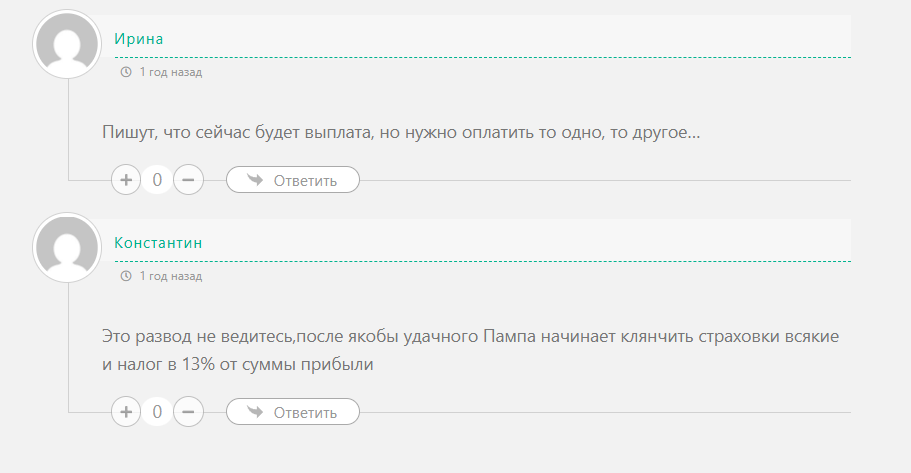Downvote Константин's comment with the minus icon
Image resolution: width=911 pixels, height=473 pixels.
[188, 412]
